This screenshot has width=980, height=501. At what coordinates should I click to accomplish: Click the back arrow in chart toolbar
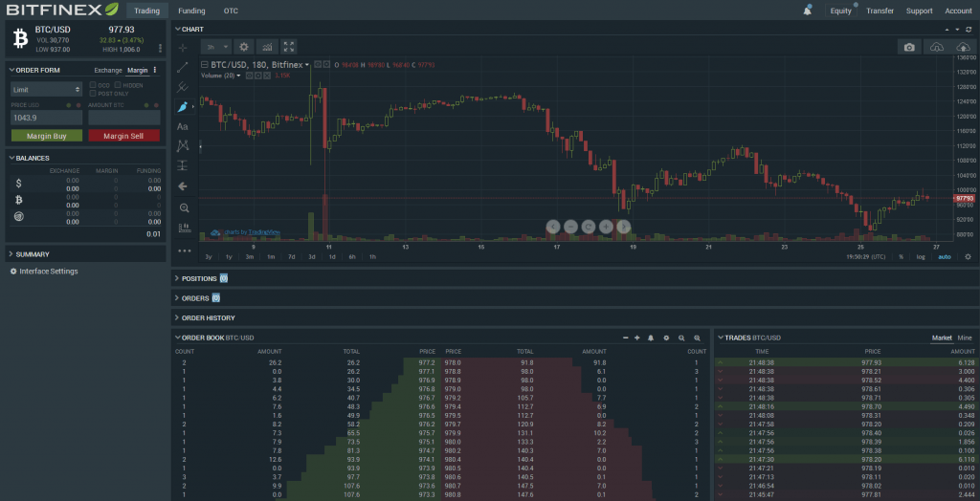pyautogui.click(x=183, y=186)
